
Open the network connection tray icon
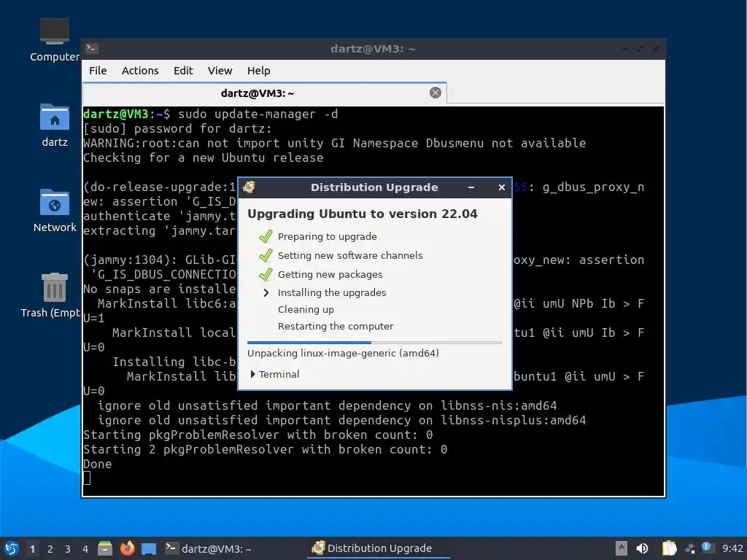[x=690, y=549]
